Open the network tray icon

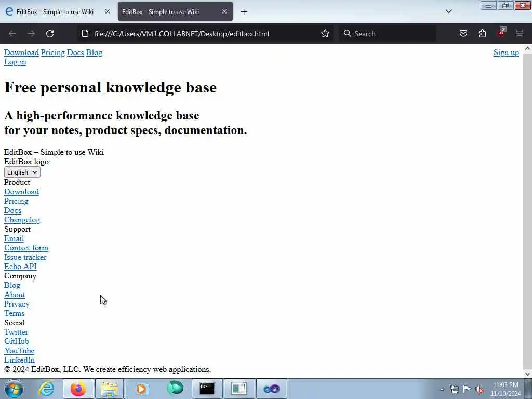pos(454,389)
